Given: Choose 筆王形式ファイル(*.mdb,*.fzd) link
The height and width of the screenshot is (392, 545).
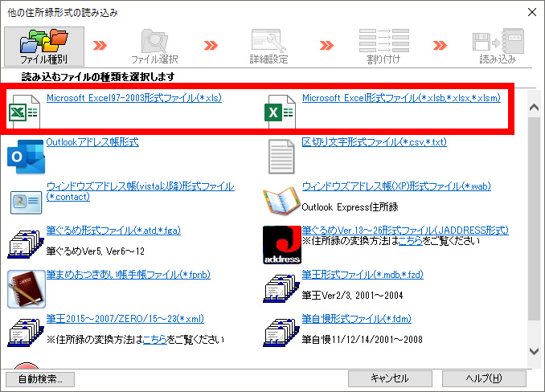Looking at the screenshot, I should [363, 275].
